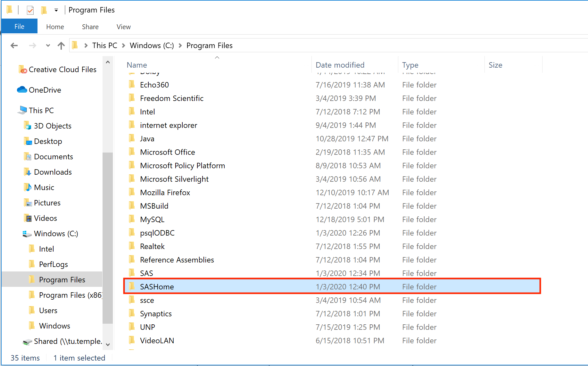Click the psqlODBC folder icon
Image resolution: width=588 pixels, height=366 pixels.
click(x=132, y=233)
